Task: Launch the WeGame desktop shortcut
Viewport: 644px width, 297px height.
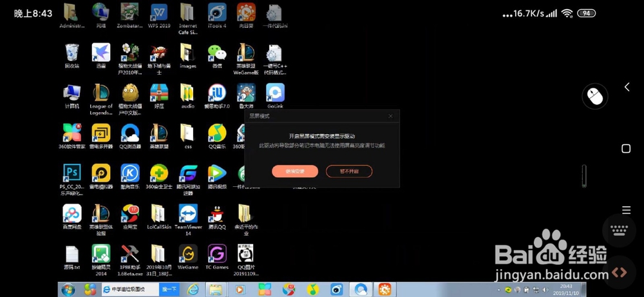Action: point(187,257)
